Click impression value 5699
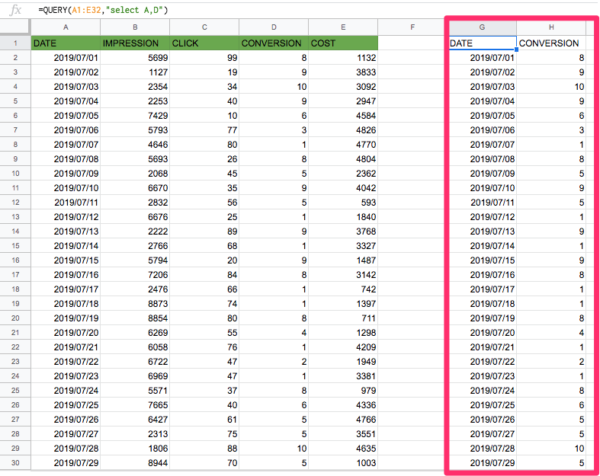This screenshot has height=476, width=600. click(x=135, y=58)
